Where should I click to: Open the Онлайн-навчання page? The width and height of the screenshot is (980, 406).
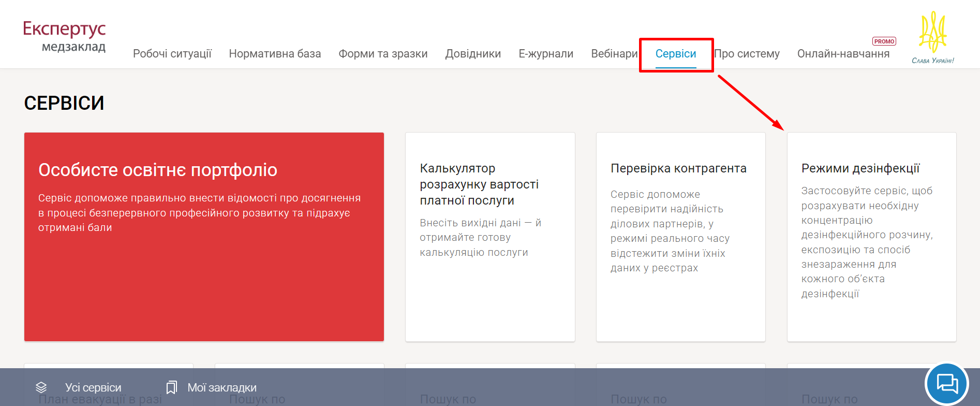point(843,54)
